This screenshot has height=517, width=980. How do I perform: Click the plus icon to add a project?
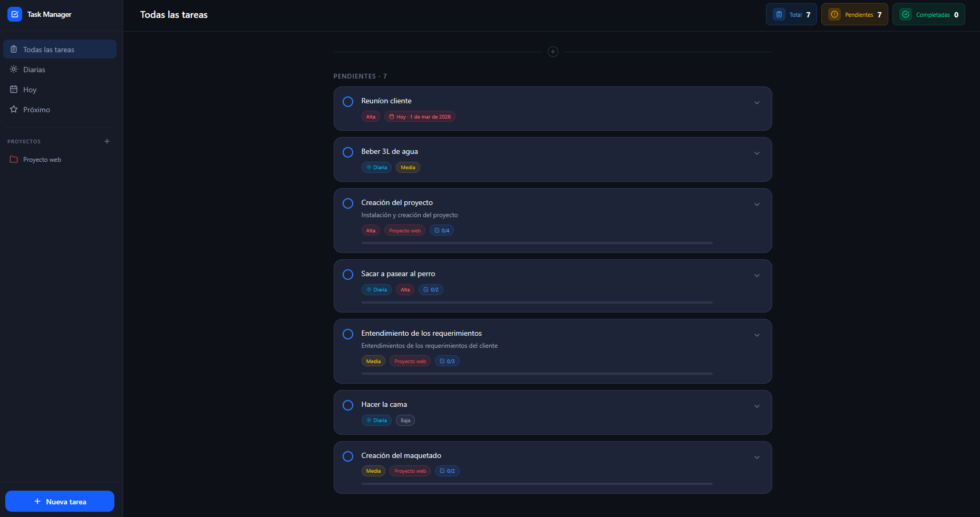click(x=107, y=141)
